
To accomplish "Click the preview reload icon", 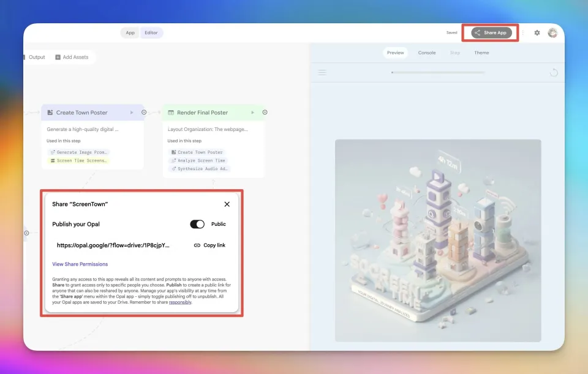I will coord(554,73).
